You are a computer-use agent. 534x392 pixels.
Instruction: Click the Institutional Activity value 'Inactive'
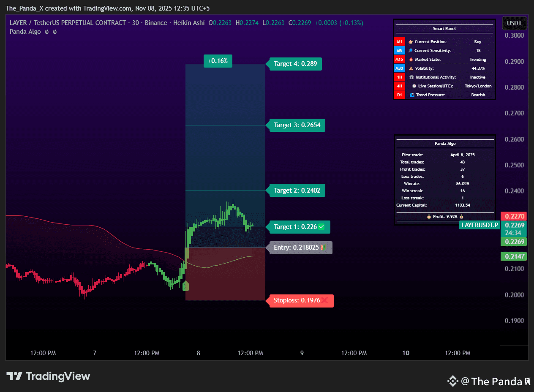tap(478, 77)
